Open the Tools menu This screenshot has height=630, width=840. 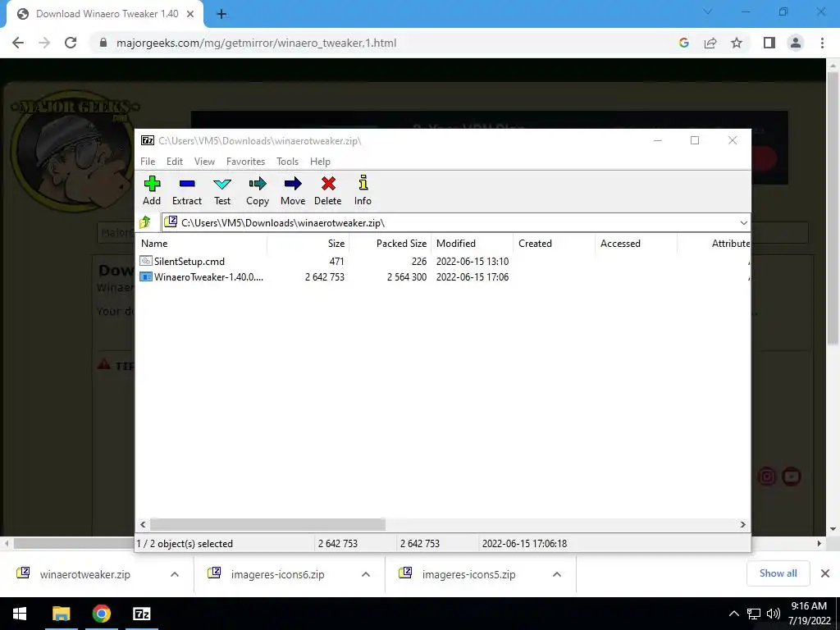coord(288,162)
